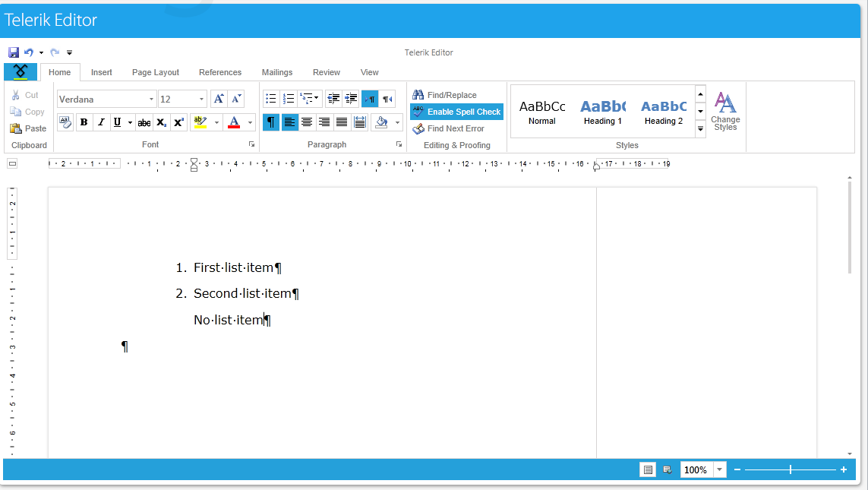Click Find/Replace
This screenshot has width=868, height=490.
click(444, 95)
